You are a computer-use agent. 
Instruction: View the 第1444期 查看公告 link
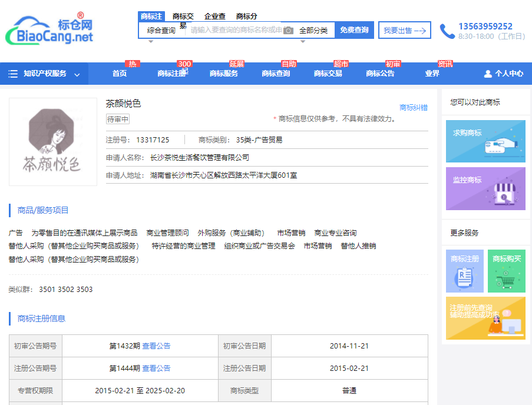(x=156, y=369)
